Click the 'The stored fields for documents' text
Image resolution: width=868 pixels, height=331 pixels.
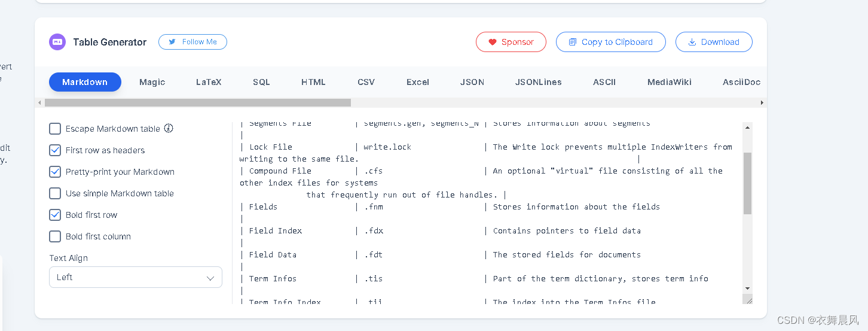pos(567,254)
